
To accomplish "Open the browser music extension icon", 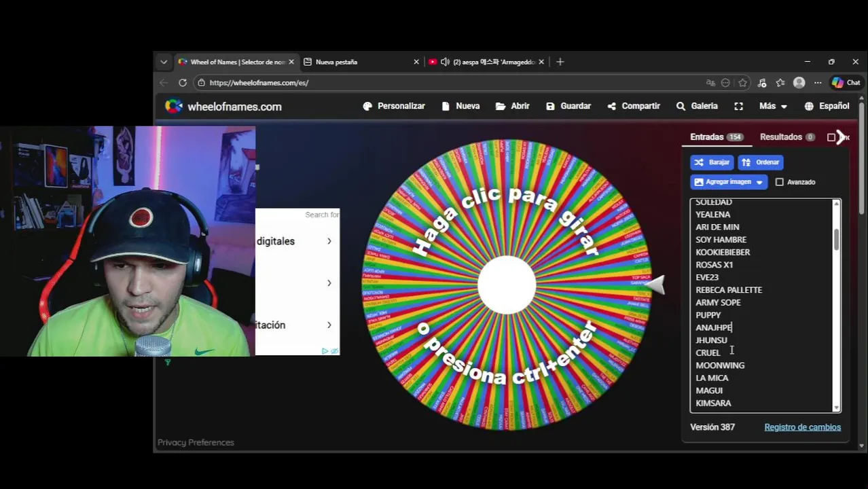I will [x=762, y=83].
